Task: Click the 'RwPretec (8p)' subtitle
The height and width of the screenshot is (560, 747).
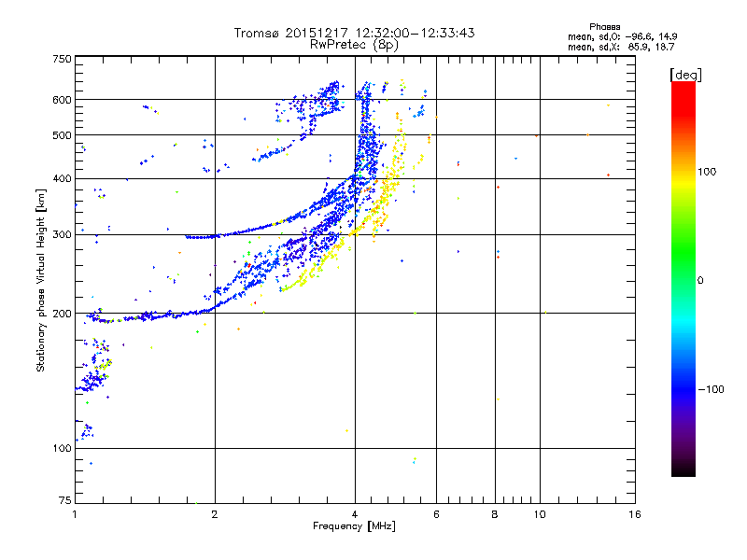Action: pos(354,45)
